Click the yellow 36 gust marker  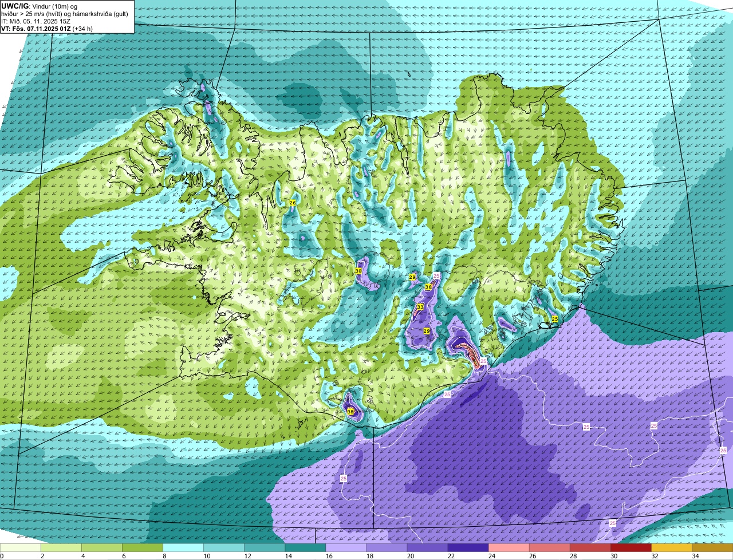tap(428, 287)
